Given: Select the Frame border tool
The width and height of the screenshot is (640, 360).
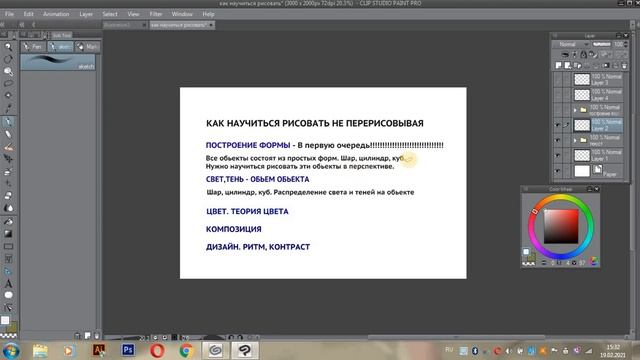Looking at the screenshot, I should pyautogui.click(x=8, y=259).
